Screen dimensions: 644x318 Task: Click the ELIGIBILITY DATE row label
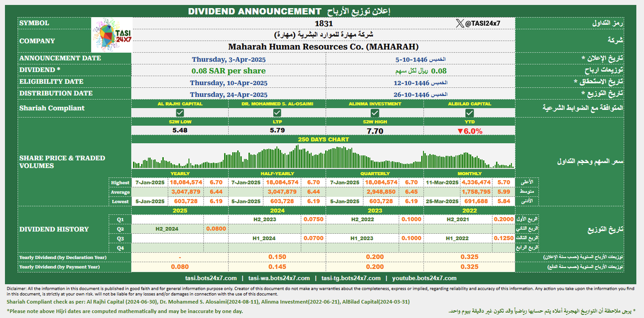click(52, 82)
